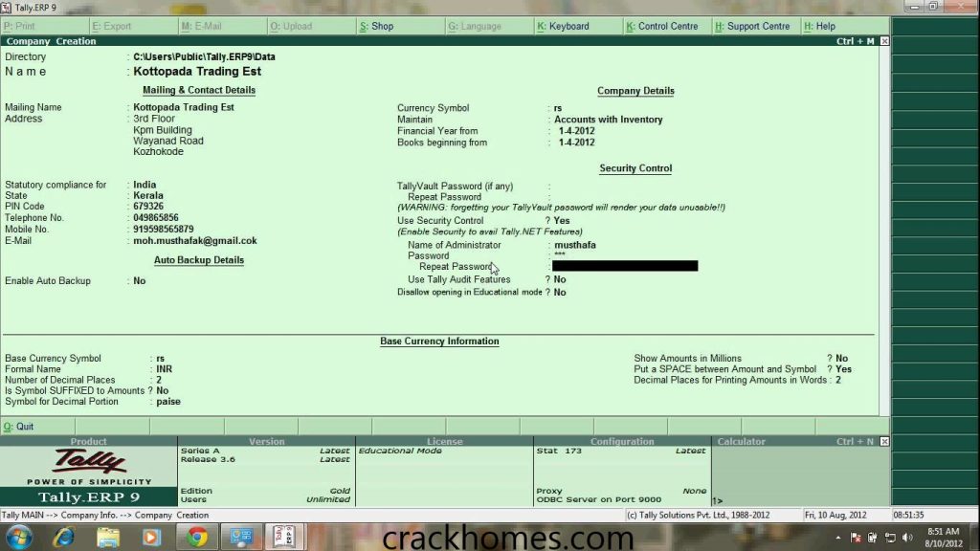
Task: Close the Calculator panel
Action: pyautogui.click(x=884, y=441)
